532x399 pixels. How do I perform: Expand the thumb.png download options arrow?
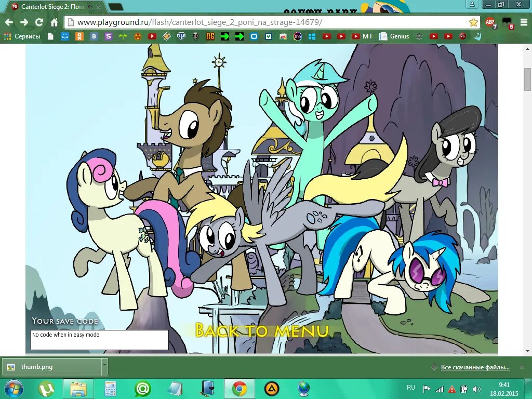click(x=104, y=367)
